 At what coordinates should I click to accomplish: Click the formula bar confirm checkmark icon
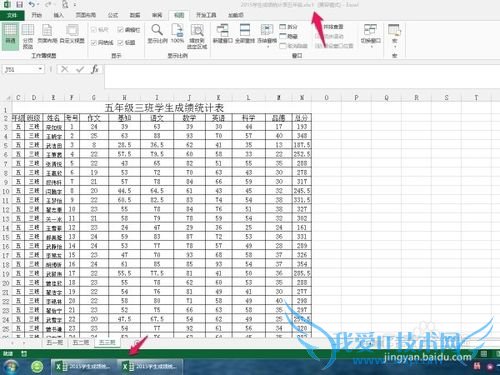pos(80,69)
